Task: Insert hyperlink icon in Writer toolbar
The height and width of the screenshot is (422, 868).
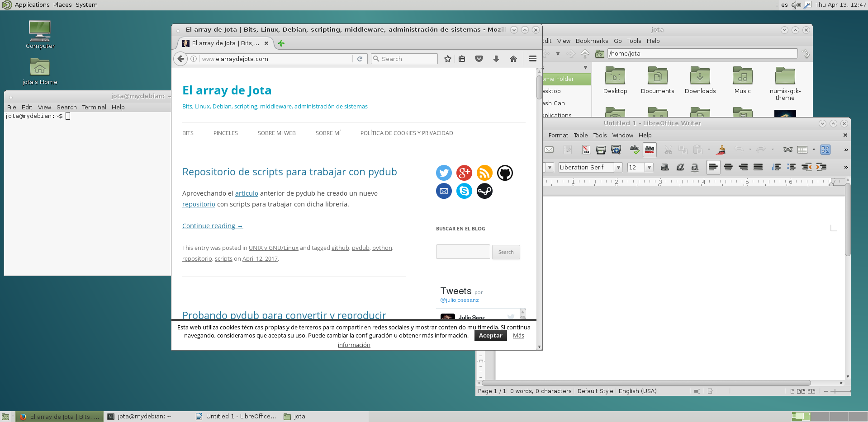Action: [x=788, y=150]
